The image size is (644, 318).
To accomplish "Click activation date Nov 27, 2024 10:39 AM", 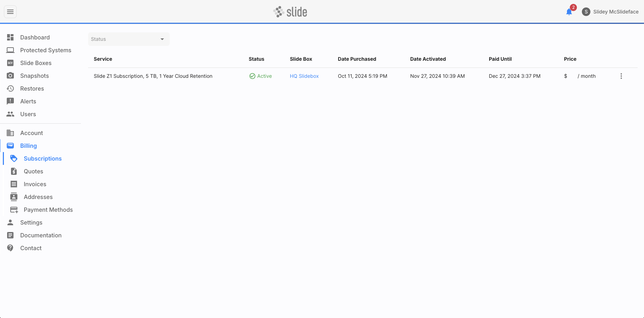I will pos(437,76).
